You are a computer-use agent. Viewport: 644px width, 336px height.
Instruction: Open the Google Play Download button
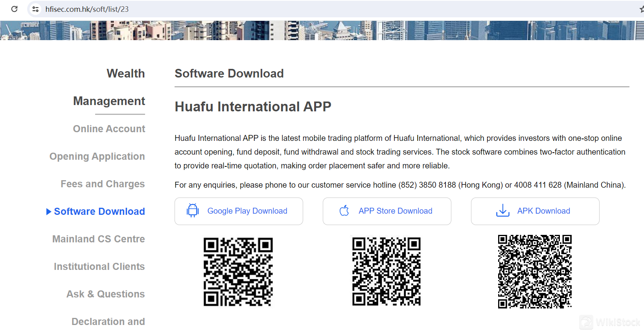point(239,211)
